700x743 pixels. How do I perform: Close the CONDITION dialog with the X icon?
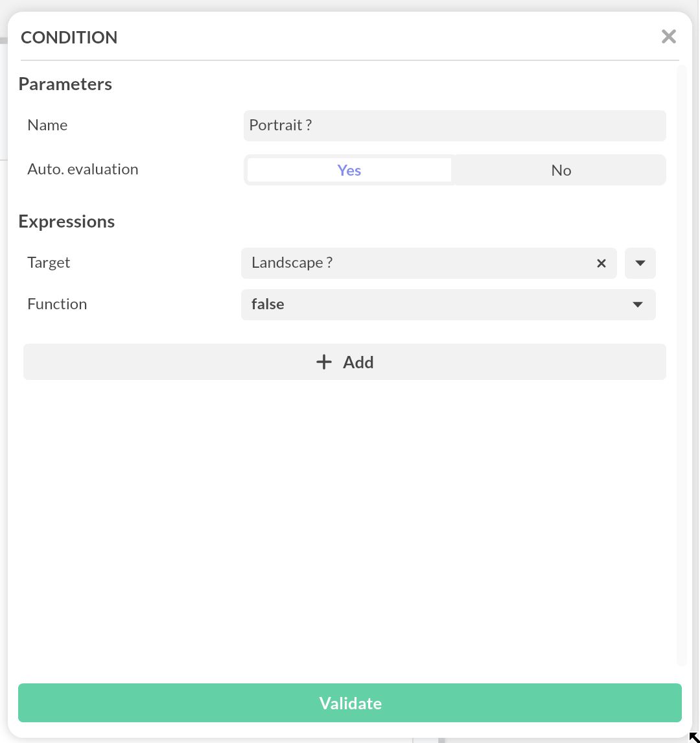[668, 36]
